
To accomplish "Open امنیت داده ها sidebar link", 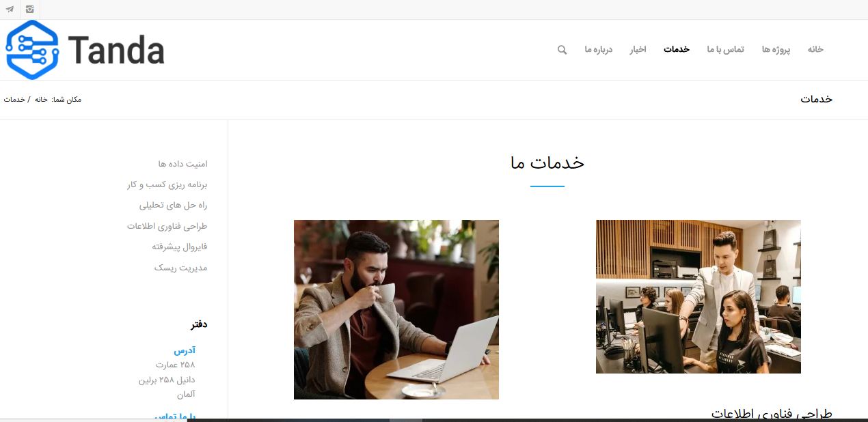I will tap(182, 164).
